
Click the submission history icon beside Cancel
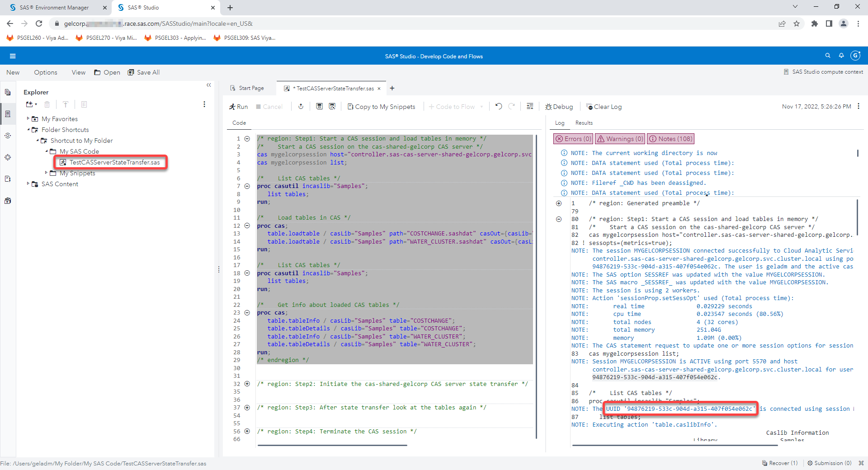(301, 106)
